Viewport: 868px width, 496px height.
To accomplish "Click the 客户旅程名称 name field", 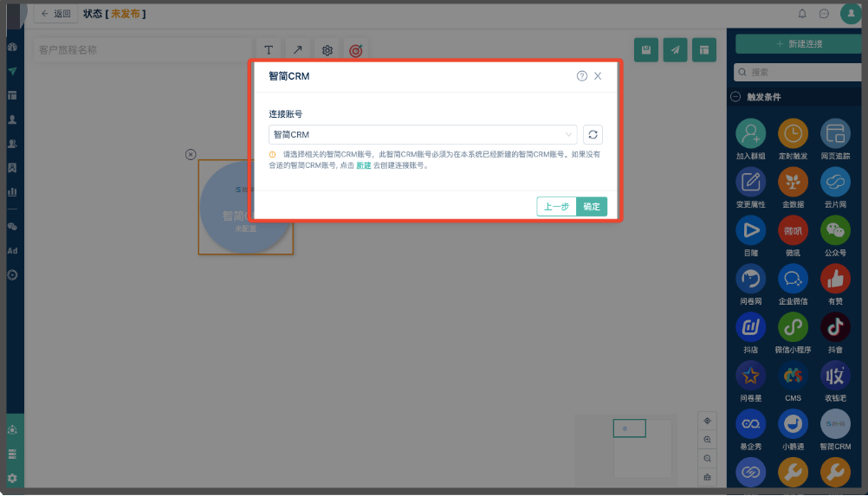I will [x=142, y=49].
